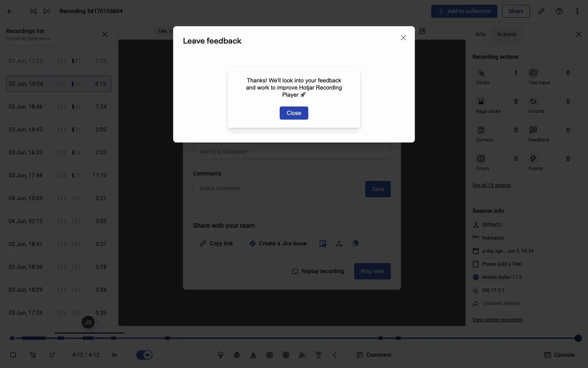The width and height of the screenshot is (588, 368).
Task: Click the bug reaction icon
Action: pos(237,355)
